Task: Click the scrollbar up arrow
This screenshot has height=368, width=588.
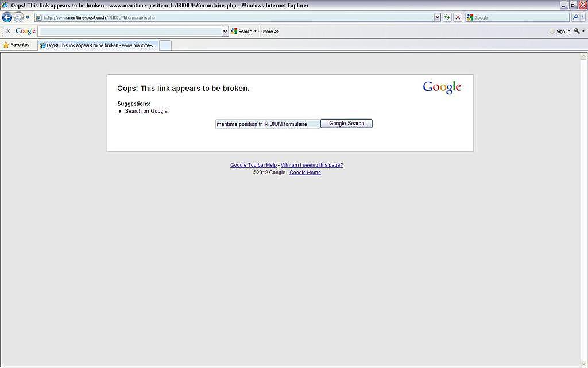Action: pyautogui.click(x=584, y=57)
